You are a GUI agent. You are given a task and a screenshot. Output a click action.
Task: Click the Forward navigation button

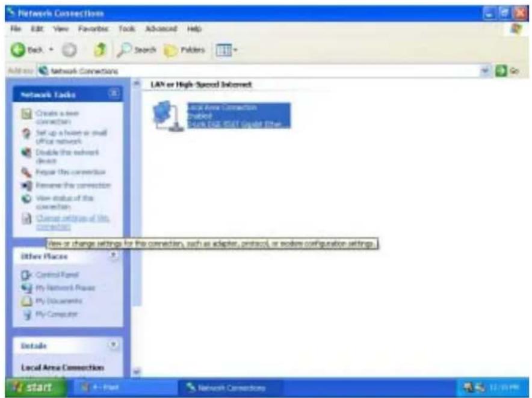click(69, 50)
